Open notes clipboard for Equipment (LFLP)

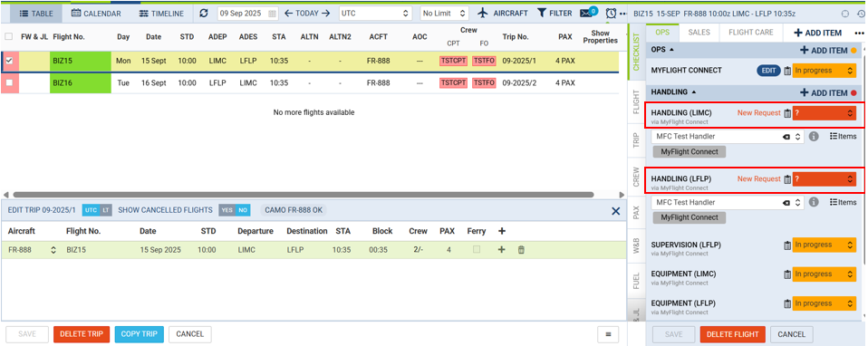tap(787, 304)
